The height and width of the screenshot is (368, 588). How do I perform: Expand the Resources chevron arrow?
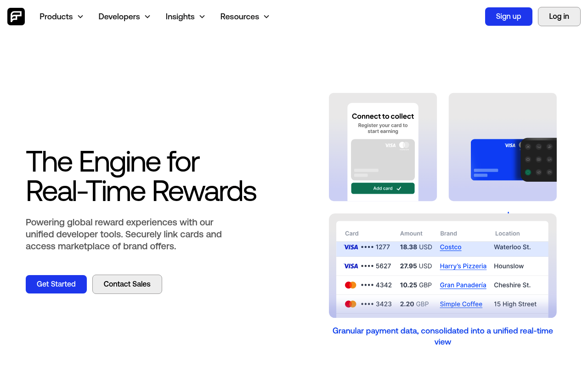[266, 17]
